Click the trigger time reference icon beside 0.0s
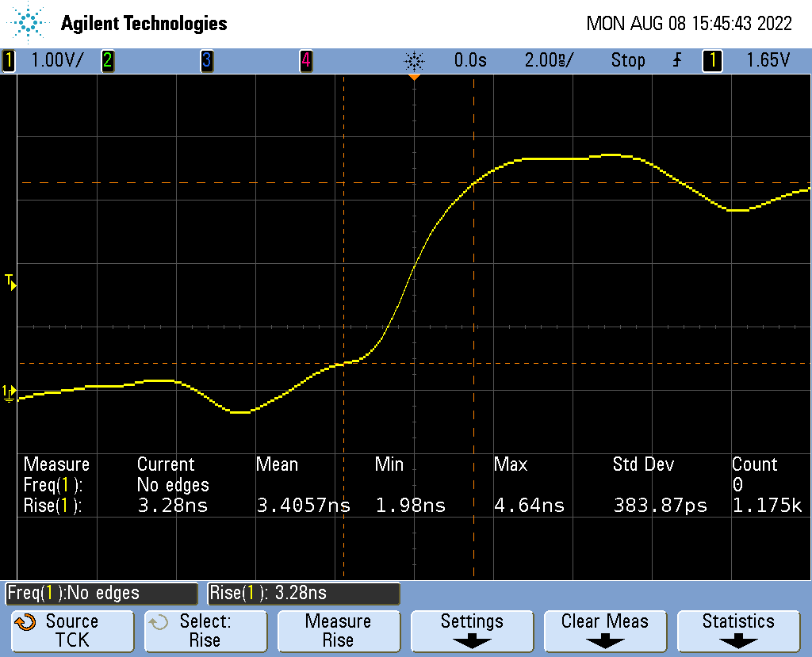This screenshot has height=657, width=812. [414, 60]
